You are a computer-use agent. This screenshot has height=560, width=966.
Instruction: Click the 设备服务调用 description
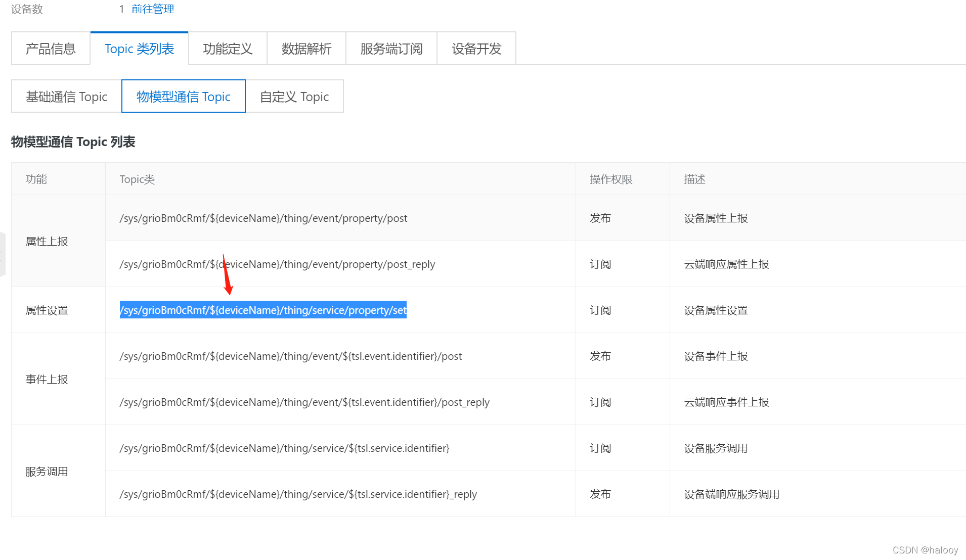click(716, 448)
